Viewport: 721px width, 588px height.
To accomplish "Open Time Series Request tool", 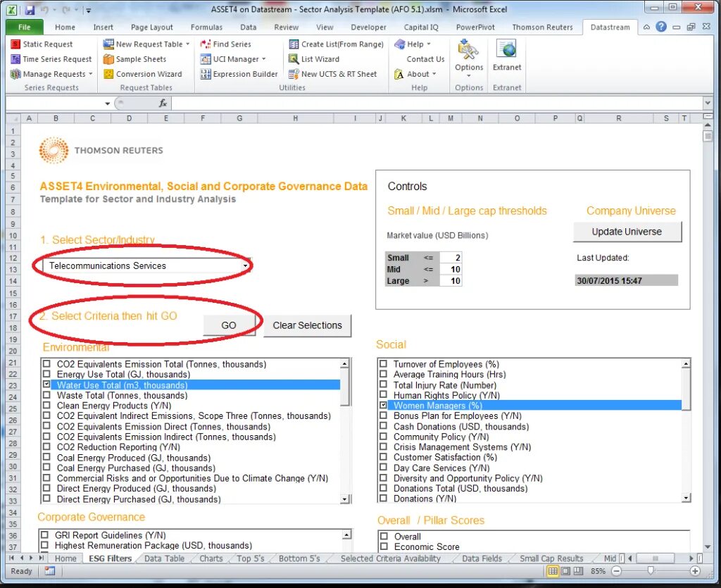I will (x=51, y=59).
